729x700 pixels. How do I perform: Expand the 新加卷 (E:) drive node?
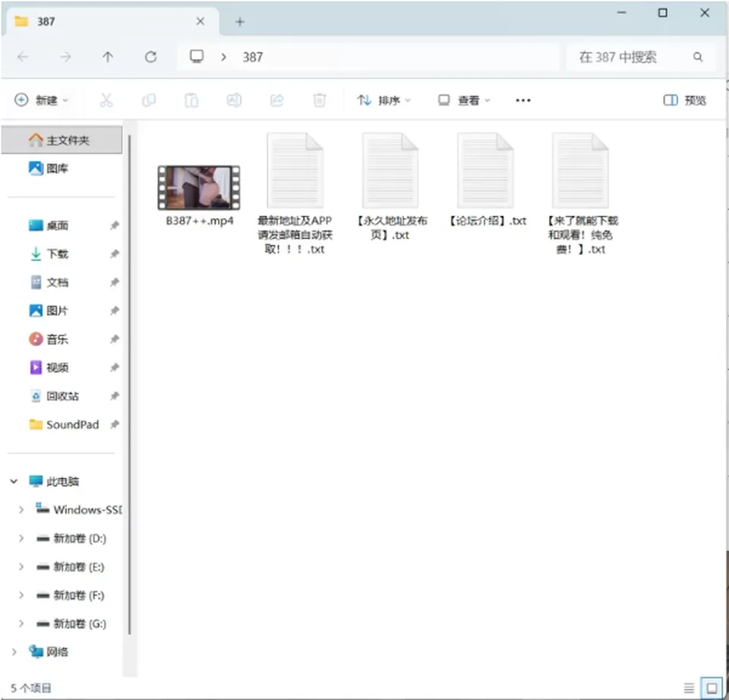point(21,566)
